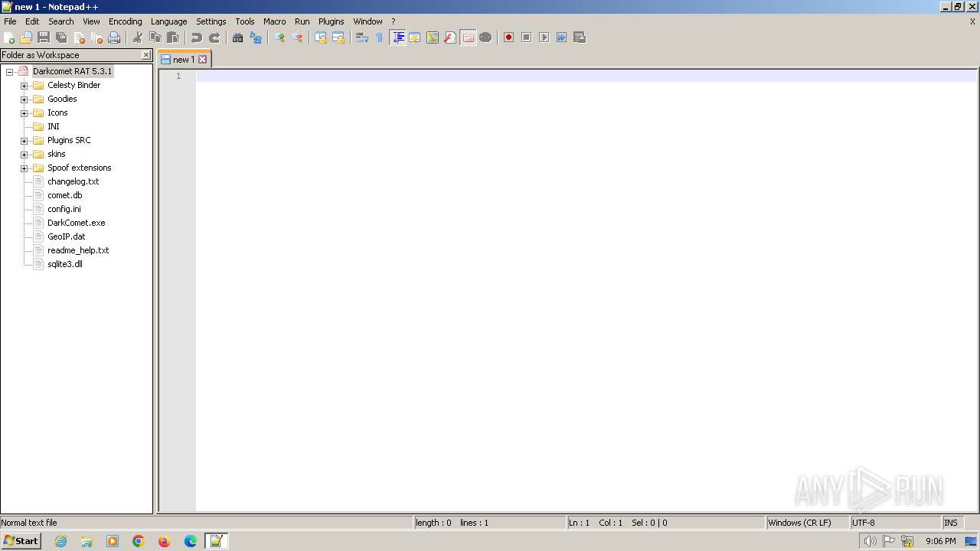Close the Folder as Workspace panel
The image size is (980, 551).
146,55
